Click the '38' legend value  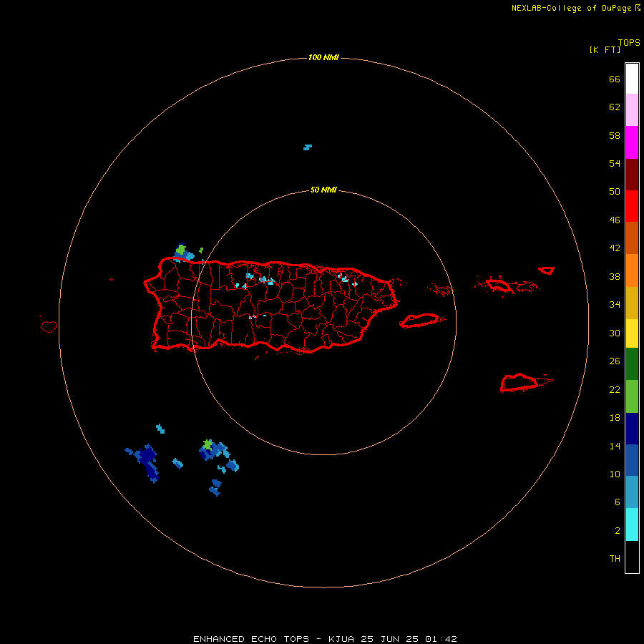coord(615,276)
